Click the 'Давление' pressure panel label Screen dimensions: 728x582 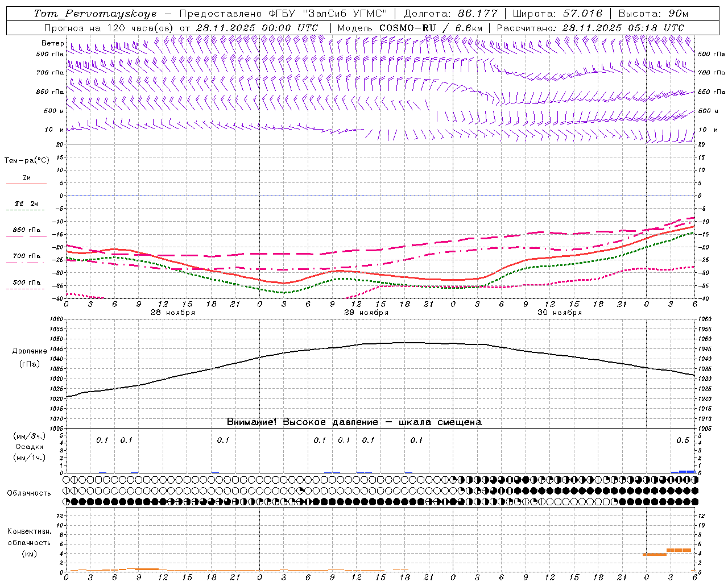click(x=30, y=351)
